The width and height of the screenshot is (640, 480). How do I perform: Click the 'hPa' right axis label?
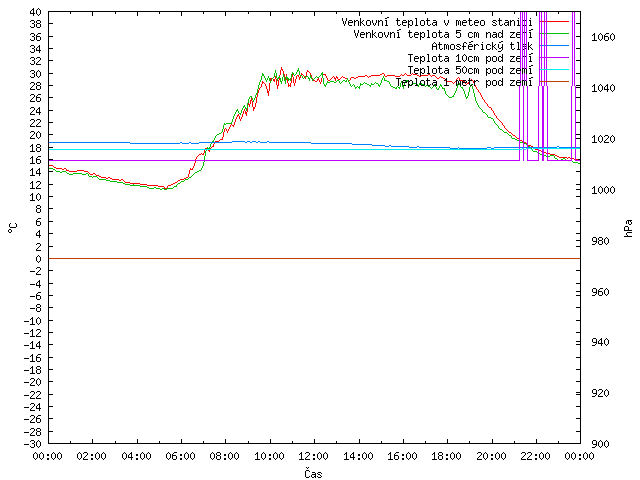pyautogui.click(x=628, y=228)
